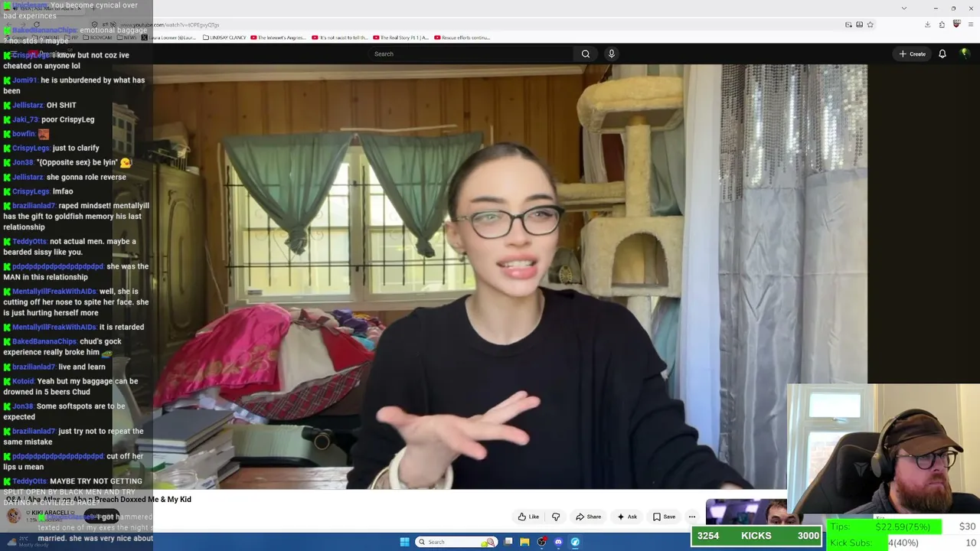Viewport: 980px width, 551px height.
Task: Click the Create button on YouTube
Action: pyautogui.click(x=912, y=54)
